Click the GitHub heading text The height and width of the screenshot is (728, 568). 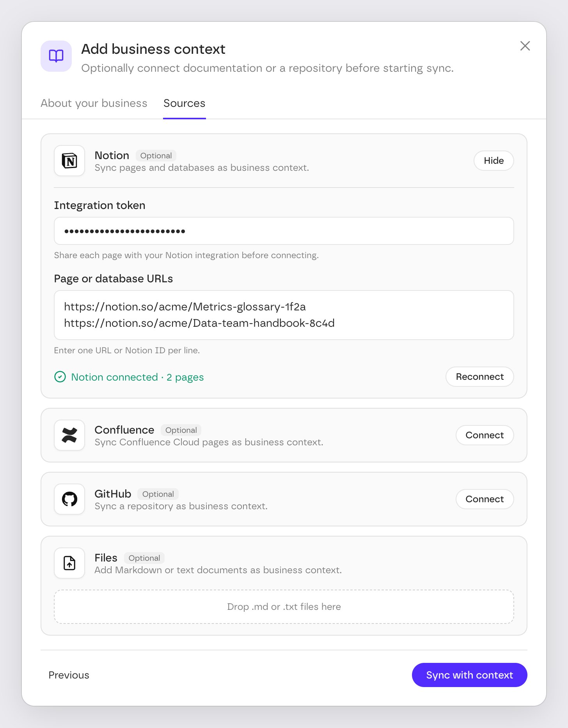(113, 494)
